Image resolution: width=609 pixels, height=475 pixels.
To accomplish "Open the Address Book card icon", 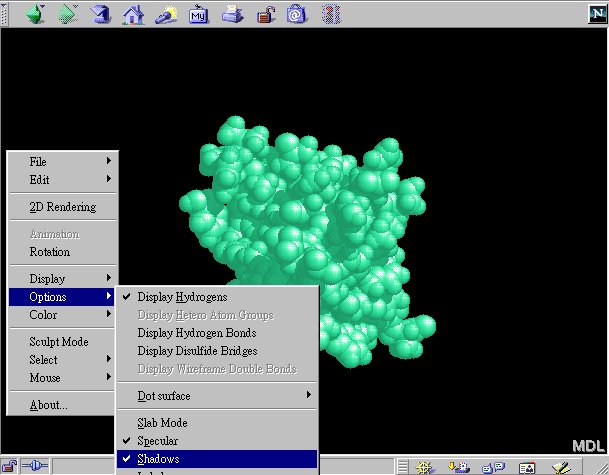I will point(527,467).
